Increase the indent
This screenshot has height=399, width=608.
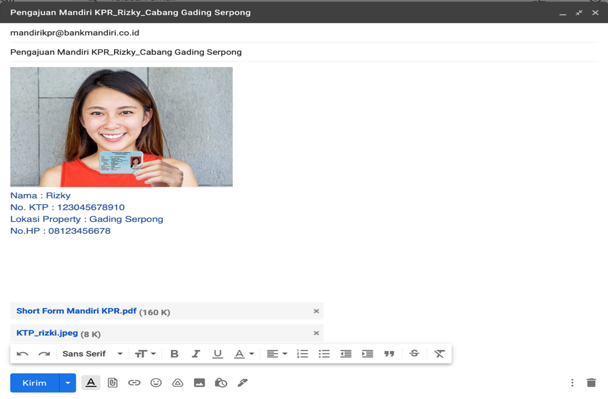(x=367, y=354)
